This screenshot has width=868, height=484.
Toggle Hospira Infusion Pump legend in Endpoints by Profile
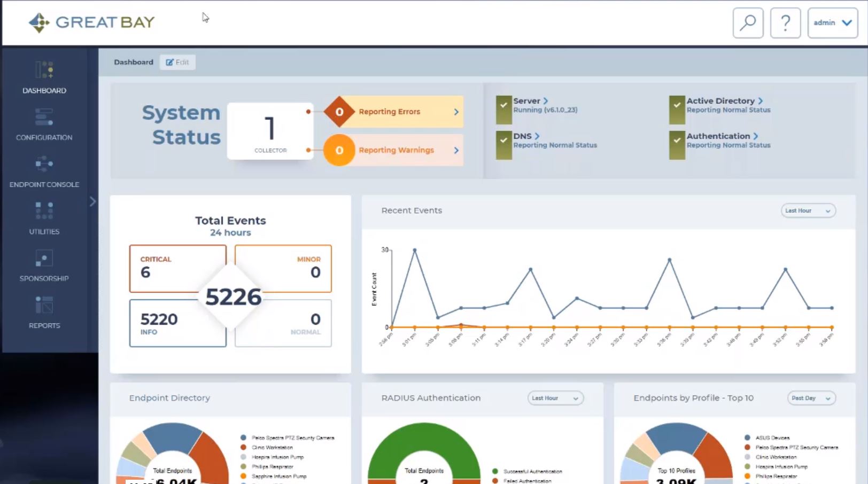click(776, 466)
